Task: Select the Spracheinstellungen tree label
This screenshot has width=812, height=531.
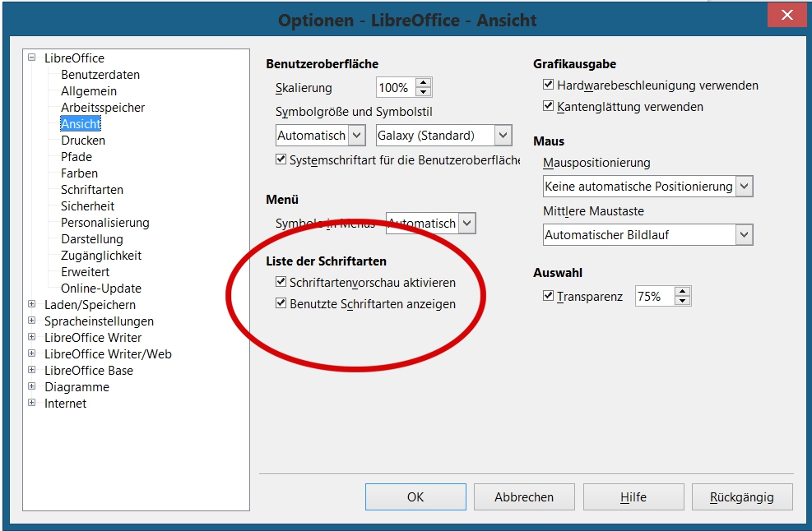Action: coord(99,321)
